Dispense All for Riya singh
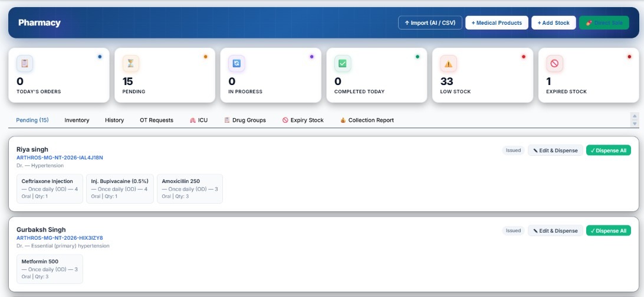 (608, 151)
